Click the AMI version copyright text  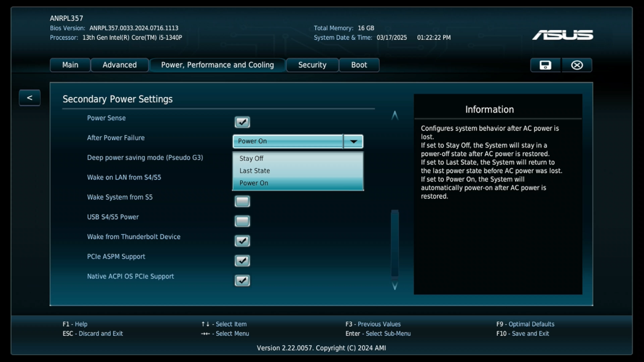(x=321, y=348)
